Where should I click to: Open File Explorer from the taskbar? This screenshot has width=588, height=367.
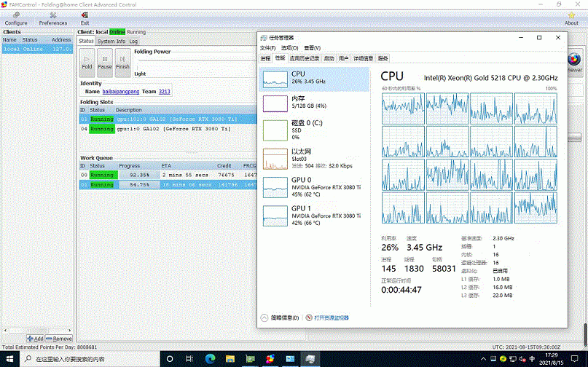[230, 359]
